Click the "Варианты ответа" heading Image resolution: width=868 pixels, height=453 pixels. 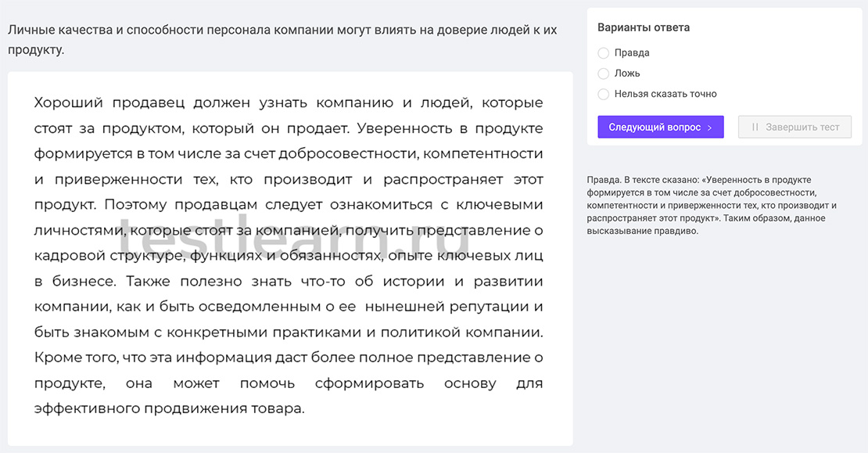(644, 27)
